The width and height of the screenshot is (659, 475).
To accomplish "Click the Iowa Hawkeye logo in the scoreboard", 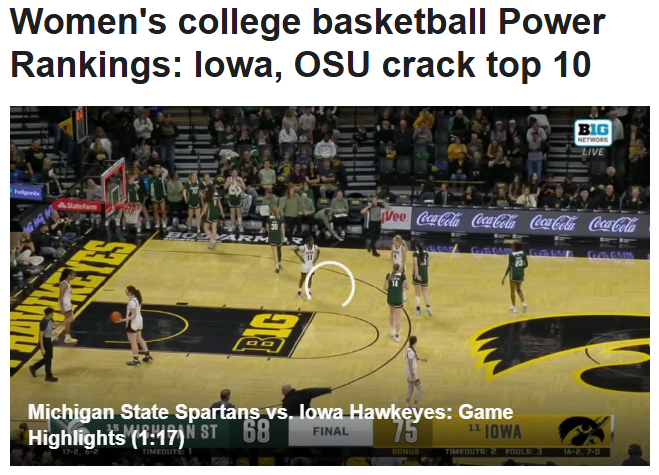I will coord(584,431).
